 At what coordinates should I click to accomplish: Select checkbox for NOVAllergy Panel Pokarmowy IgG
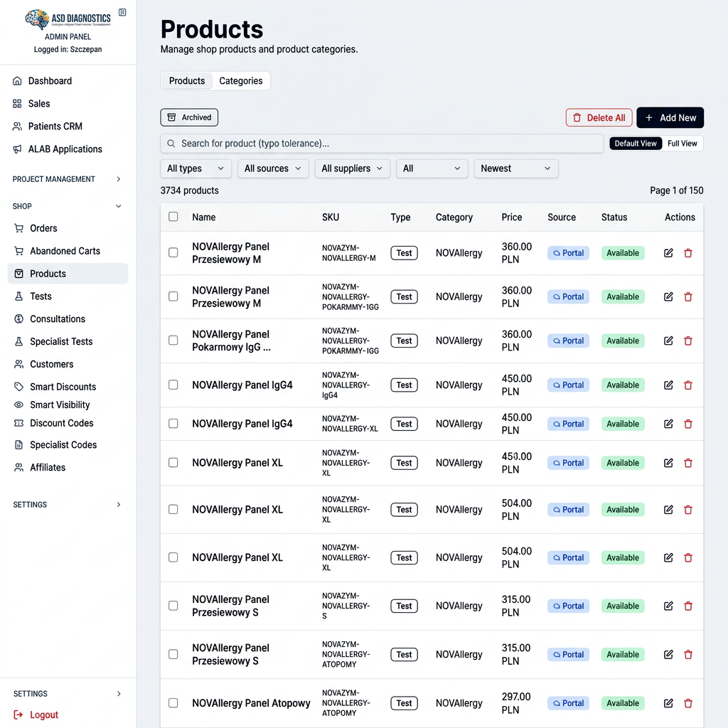tap(173, 341)
